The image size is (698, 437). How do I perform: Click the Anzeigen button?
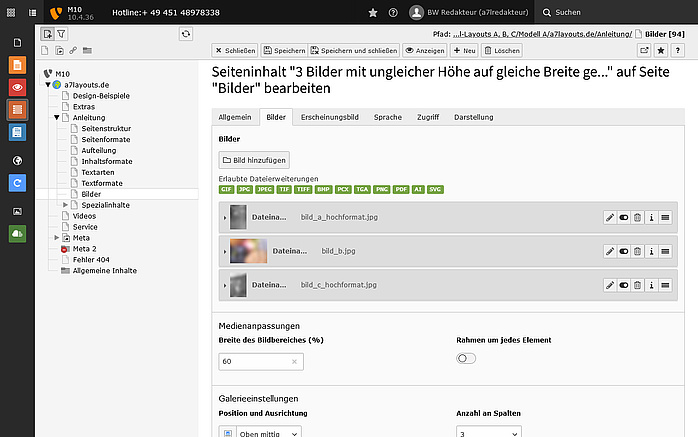425,50
